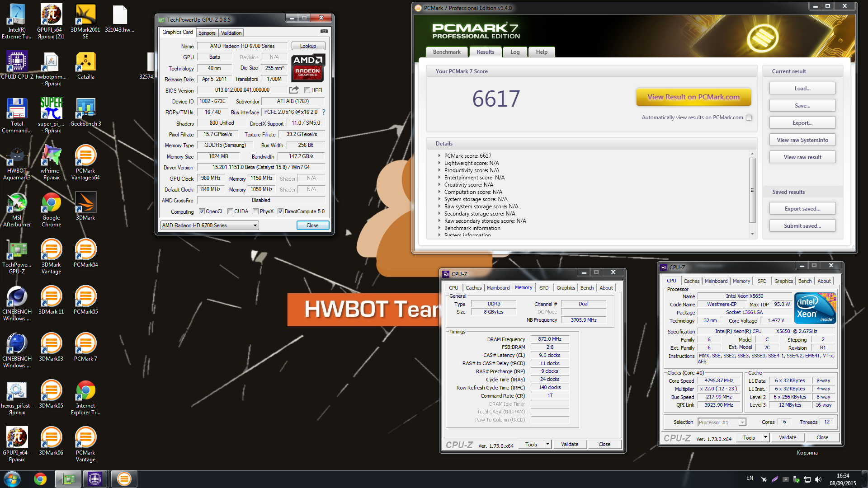
Task: Open Processor #1 selection dropdown in CPU-Z
Action: 722,422
